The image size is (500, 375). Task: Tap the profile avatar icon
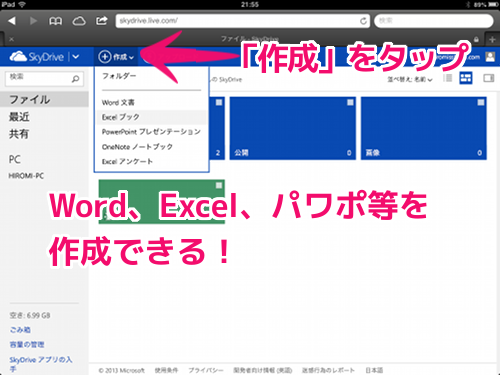490,57
